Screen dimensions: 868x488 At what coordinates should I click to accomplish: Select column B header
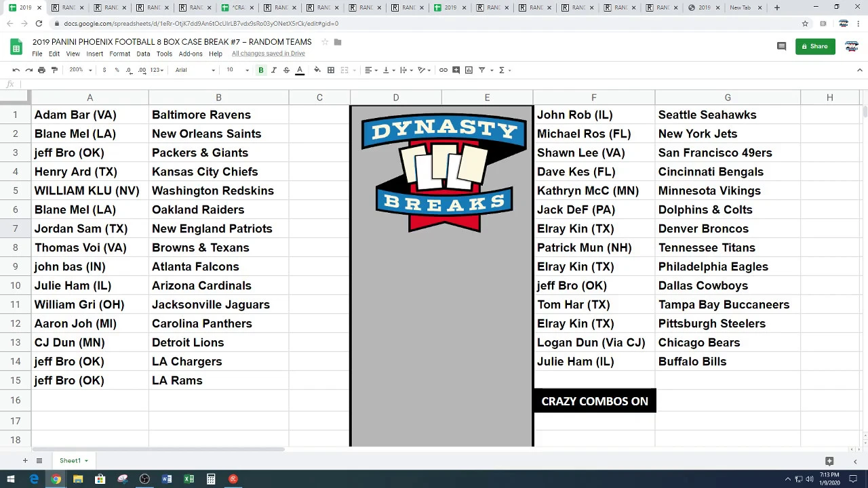click(x=218, y=98)
